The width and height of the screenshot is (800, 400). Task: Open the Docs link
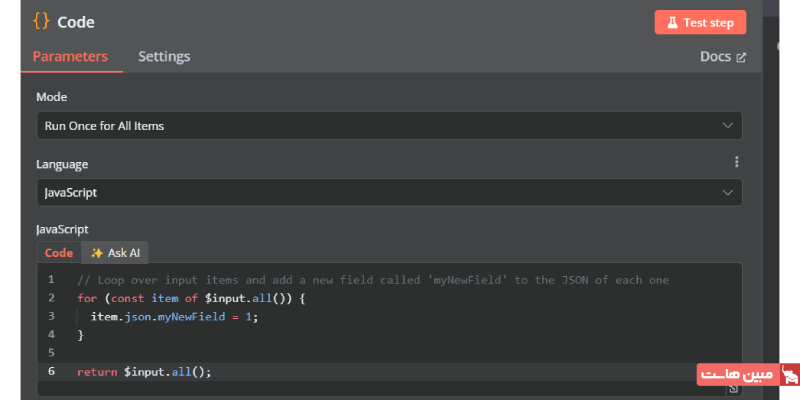[x=715, y=57]
